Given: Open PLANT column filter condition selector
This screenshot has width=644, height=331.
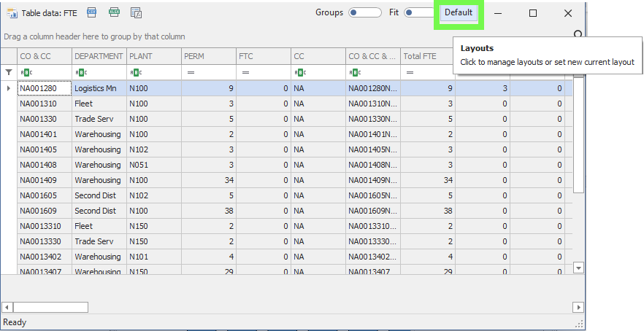Looking at the screenshot, I should [136, 72].
